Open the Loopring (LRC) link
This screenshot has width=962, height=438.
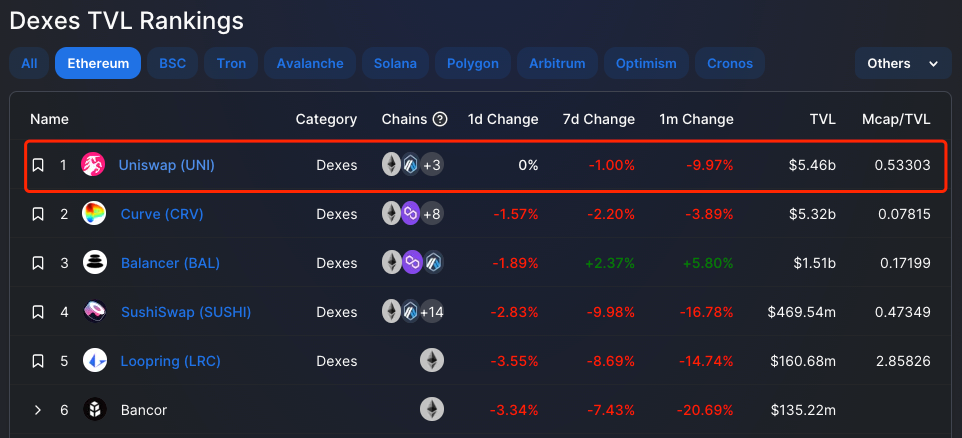point(171,361)
